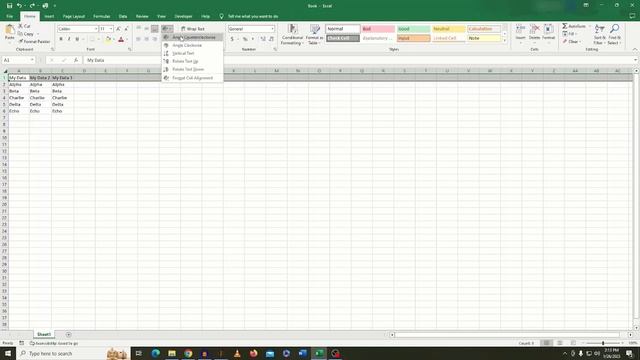Toggle Bold formatting
640x360 pixels.
coord(61,39)
